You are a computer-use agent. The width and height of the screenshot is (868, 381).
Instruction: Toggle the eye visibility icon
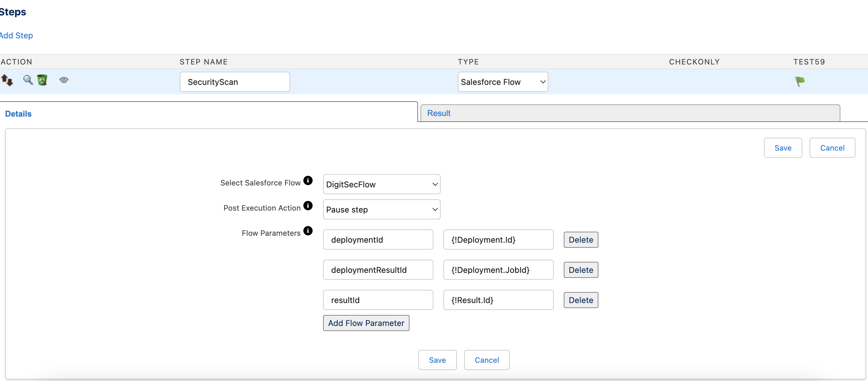[x=64, y=80]
